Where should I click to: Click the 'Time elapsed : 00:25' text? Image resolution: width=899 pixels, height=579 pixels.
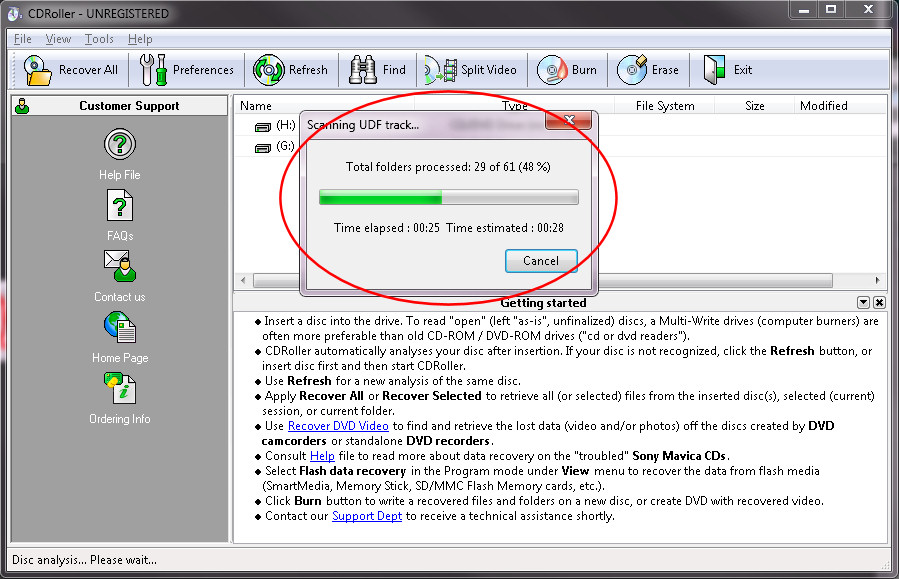387,228
